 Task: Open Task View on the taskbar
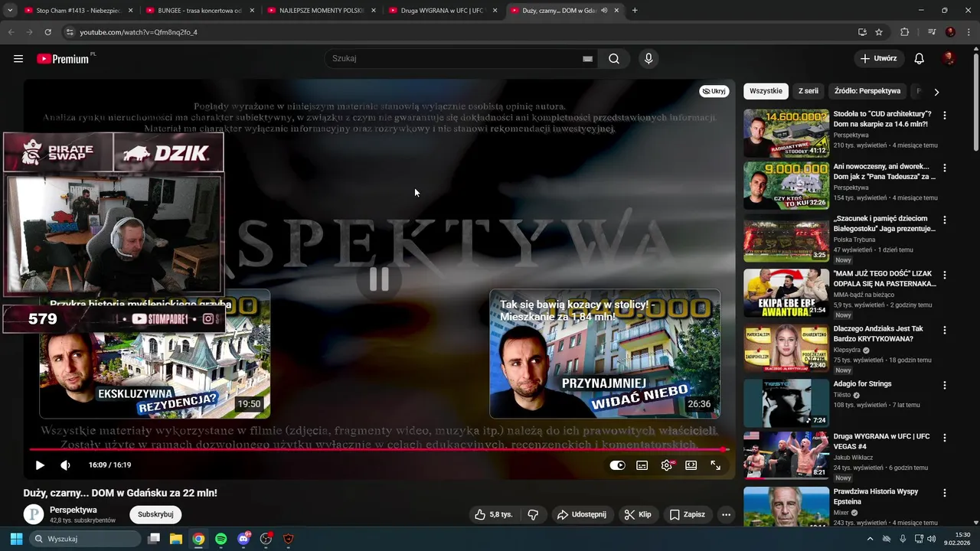click(154, 539)
